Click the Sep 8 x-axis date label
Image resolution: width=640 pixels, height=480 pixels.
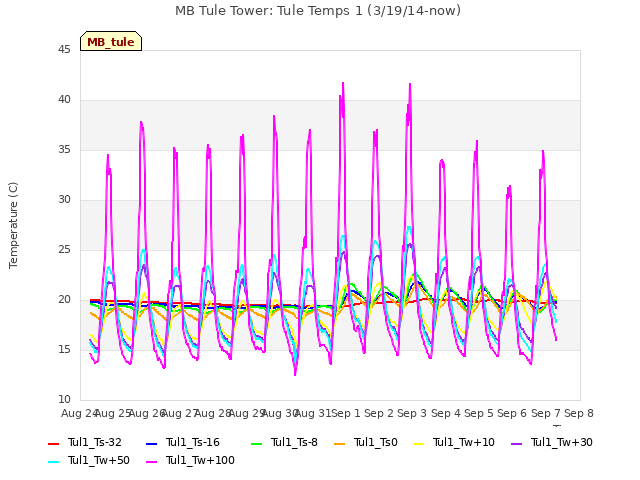(579, 413)
